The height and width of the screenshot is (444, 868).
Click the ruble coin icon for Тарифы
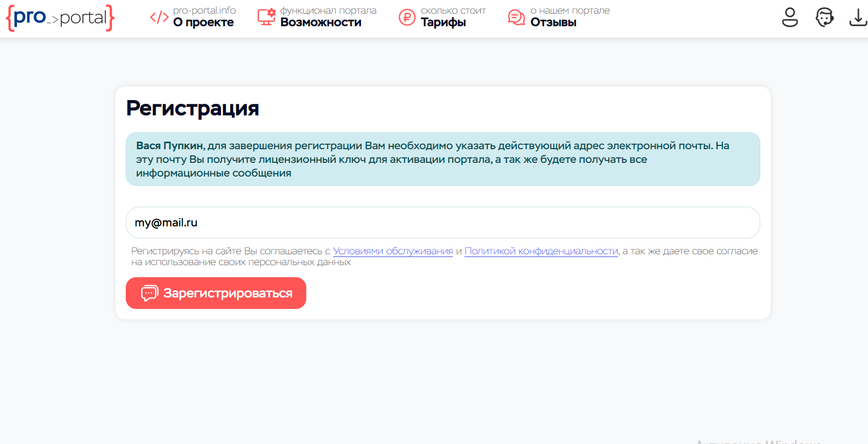[x=407, y=17]
